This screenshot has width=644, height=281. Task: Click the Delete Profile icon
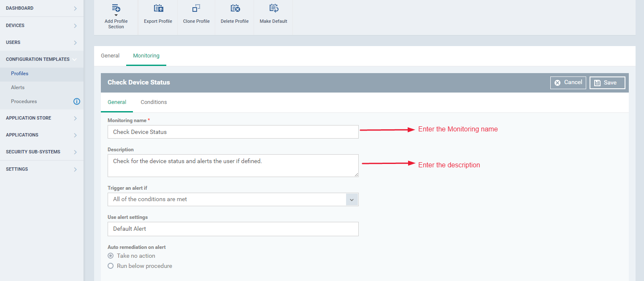pyautogui.click(x=235, y=8)
